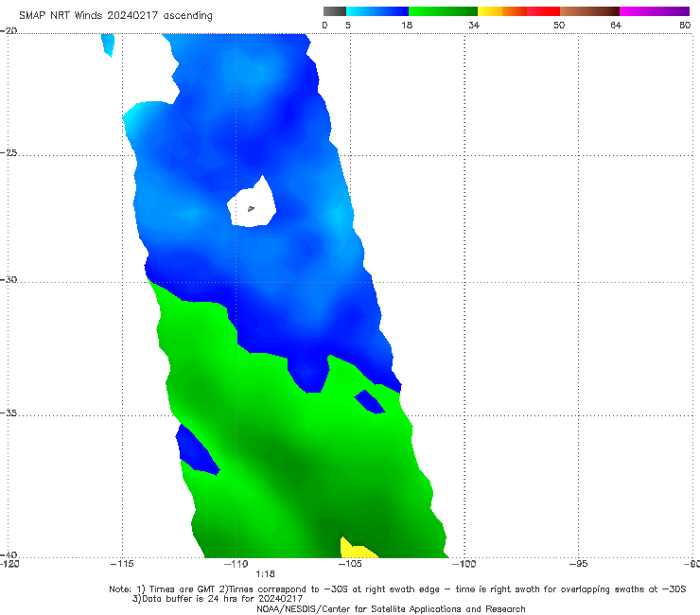The width and height of the screenshot is (700, 615).
Task: Click the longitude axis label '-105'
Action: coord(350,564)
